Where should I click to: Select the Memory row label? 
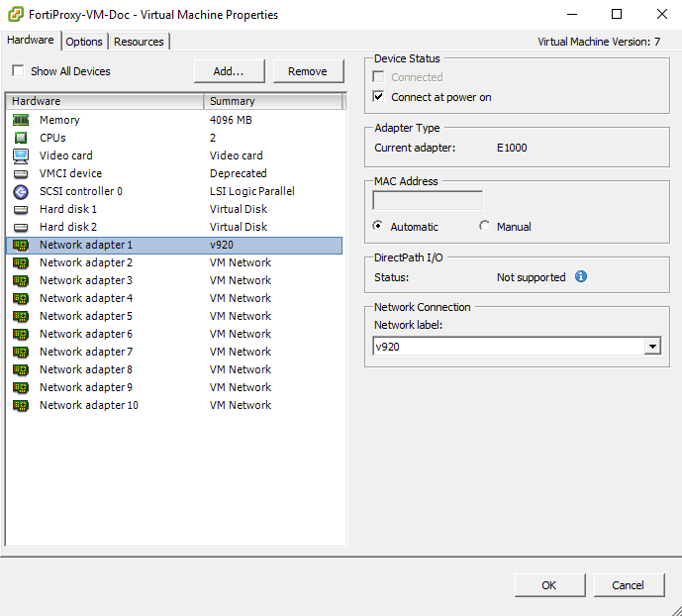click(59, 120)
